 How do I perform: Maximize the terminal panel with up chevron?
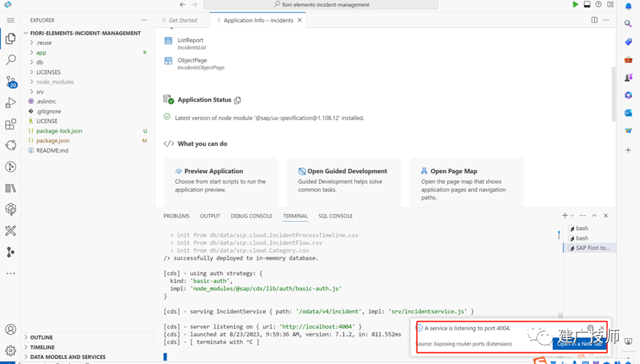[594, 215]
